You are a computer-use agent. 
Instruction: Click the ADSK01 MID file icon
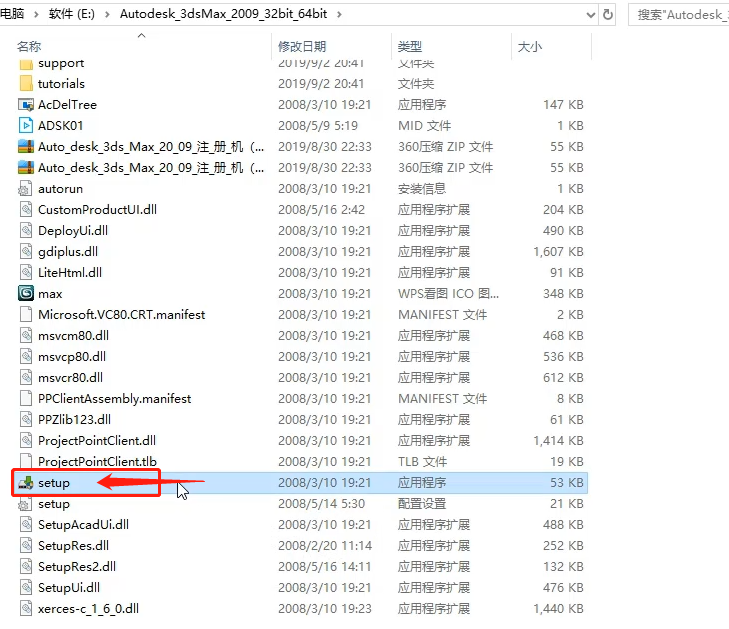(x=26, y=126)
